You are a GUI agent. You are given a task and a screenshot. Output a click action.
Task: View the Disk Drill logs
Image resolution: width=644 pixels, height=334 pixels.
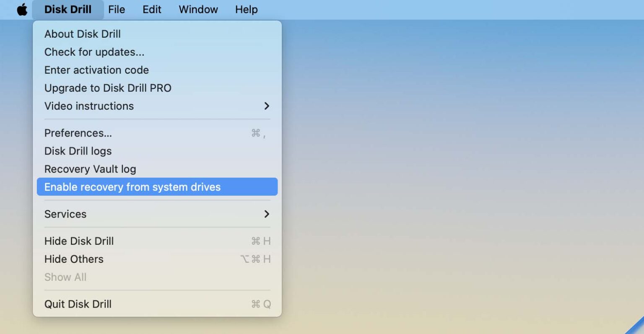(78, 151)
